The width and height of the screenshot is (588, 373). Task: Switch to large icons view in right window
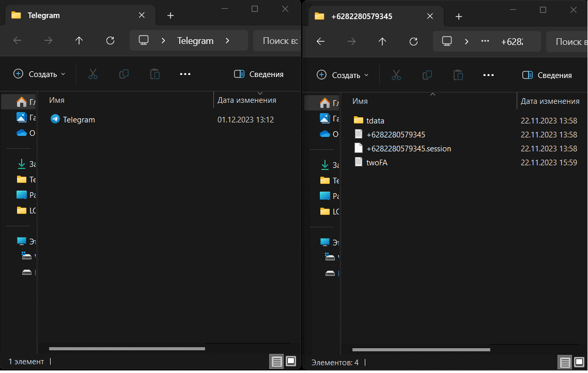click(579, 362)
